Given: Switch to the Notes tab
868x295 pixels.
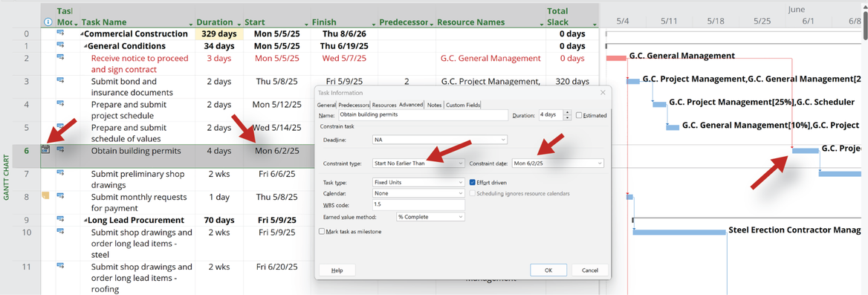Looking at the screenshot, I should click(434, 105).
